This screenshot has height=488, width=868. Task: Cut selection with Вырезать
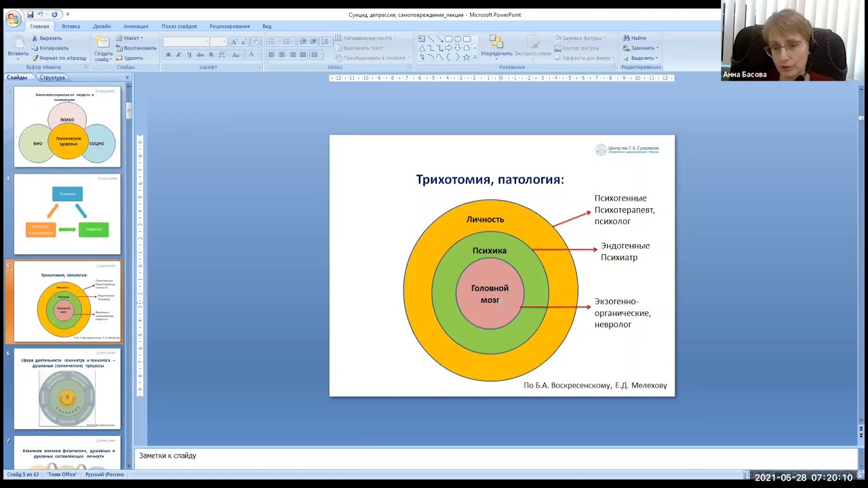tap(47, 38)
